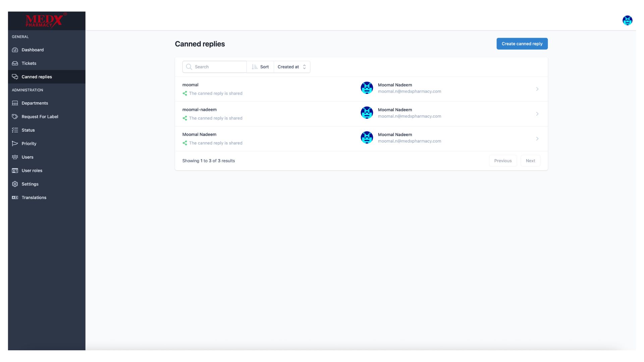Click the Previous pagination button
Screen dimensions: 644x362
[x=503, y=161]
